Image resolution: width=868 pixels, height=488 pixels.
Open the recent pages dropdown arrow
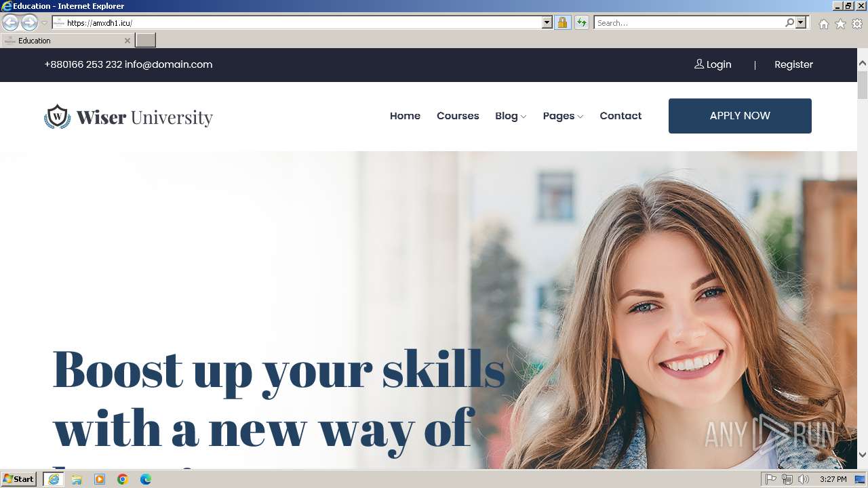pyautogui.click(x=45, y=23)
